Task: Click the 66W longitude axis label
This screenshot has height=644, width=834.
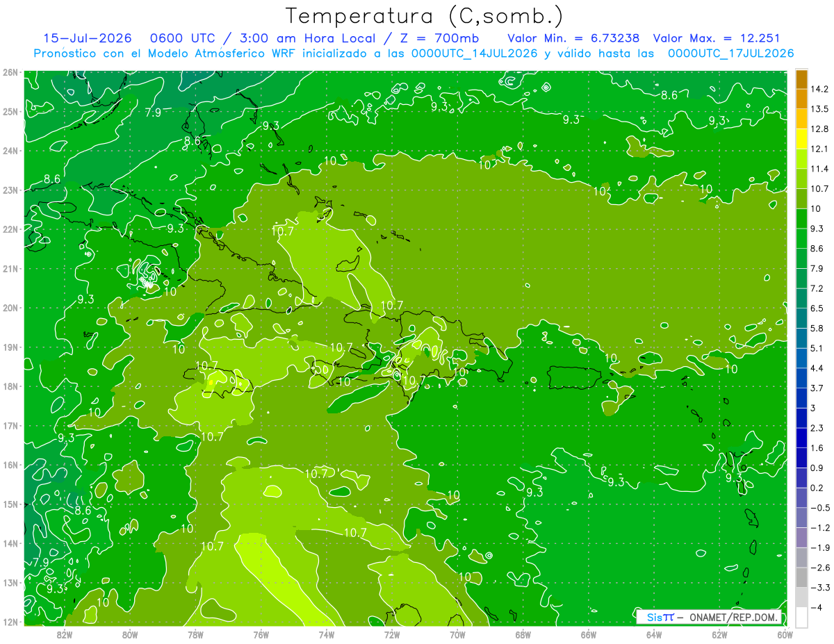Action: pos(589,635)
